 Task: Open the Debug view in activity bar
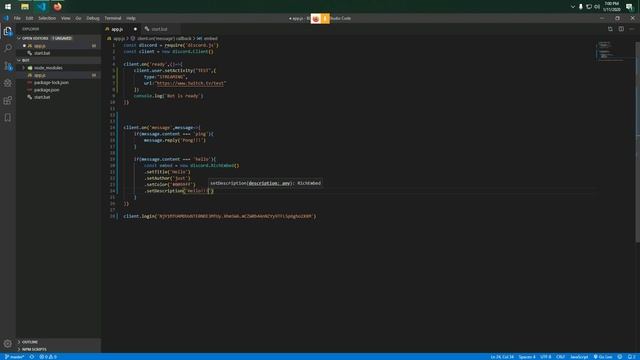pos(8,83)
